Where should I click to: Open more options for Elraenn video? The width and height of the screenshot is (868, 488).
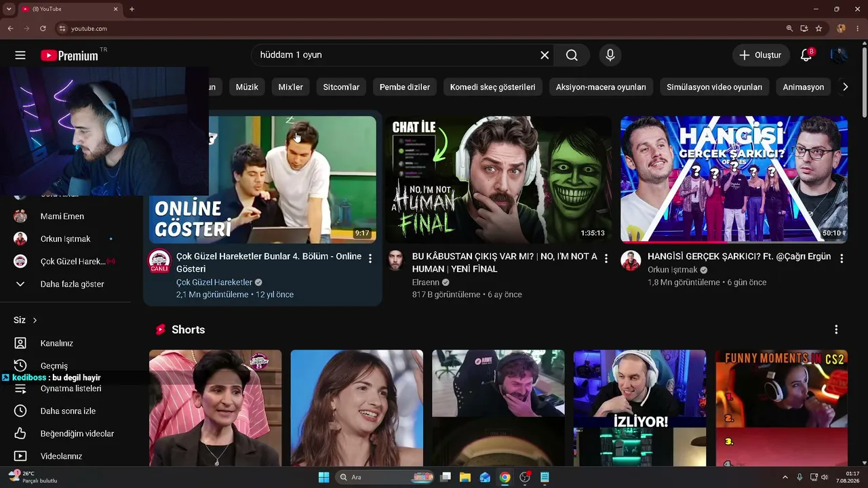606,258
